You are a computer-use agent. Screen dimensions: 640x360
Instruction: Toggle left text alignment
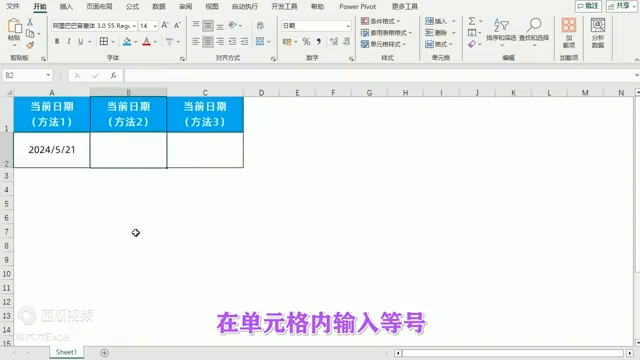click(x=196, y=41)
